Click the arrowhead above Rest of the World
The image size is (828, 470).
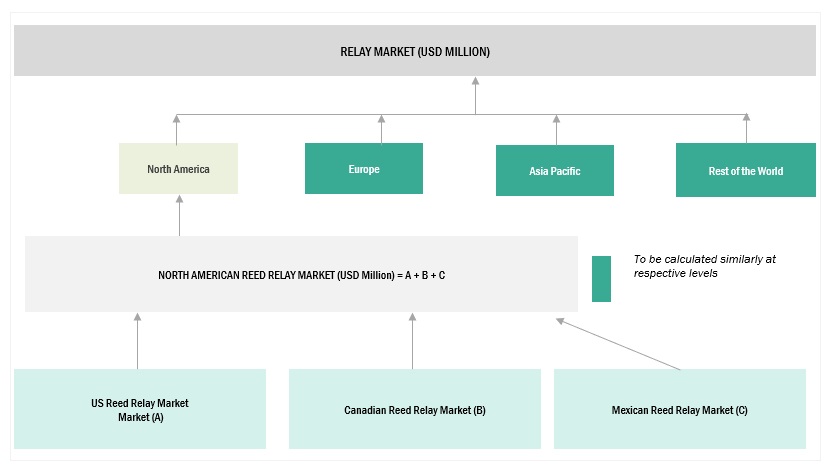(x=745, y=120)
